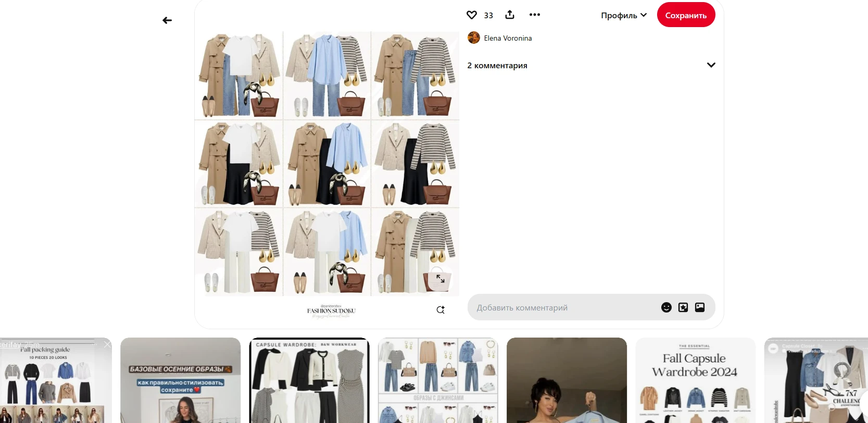Open the Образы с джинсами pin

coord(438,380)
